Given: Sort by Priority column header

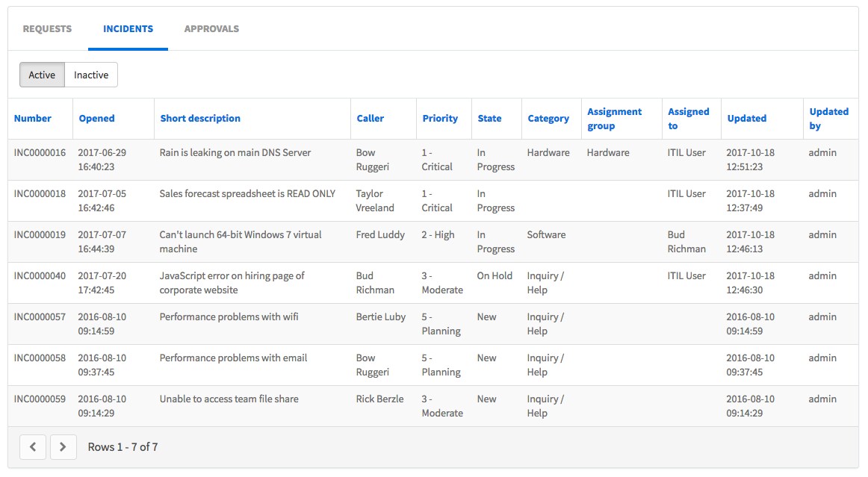Looking at the screenshot, I should coord(440,118).
